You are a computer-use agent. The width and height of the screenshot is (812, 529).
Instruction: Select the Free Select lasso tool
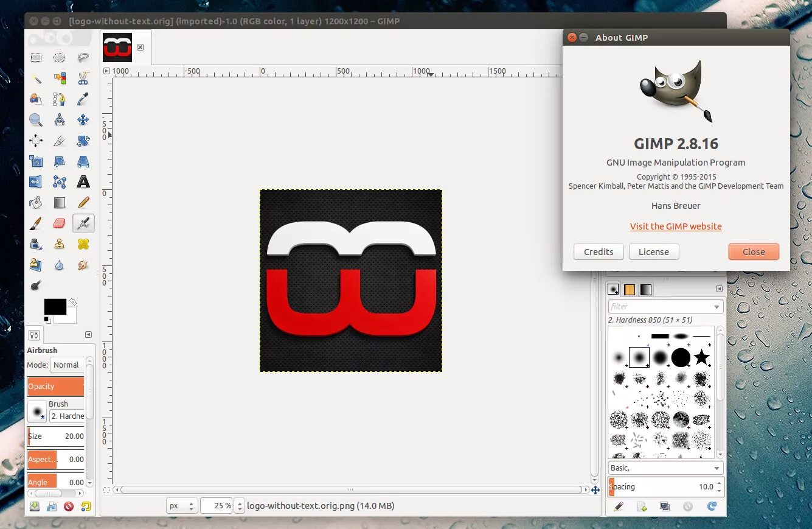(83, 58)
